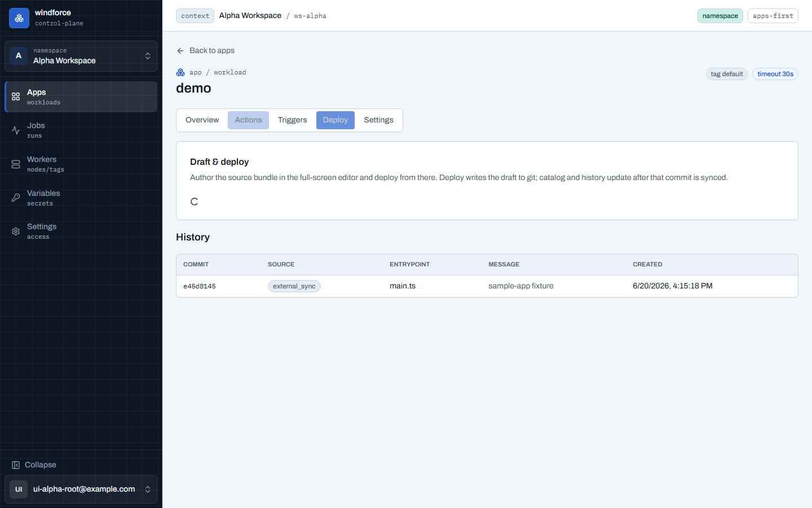The width and height of the screenshot is (812, 508).
Task: Click the windforce logo icon
Action: [x=19, y=18]
